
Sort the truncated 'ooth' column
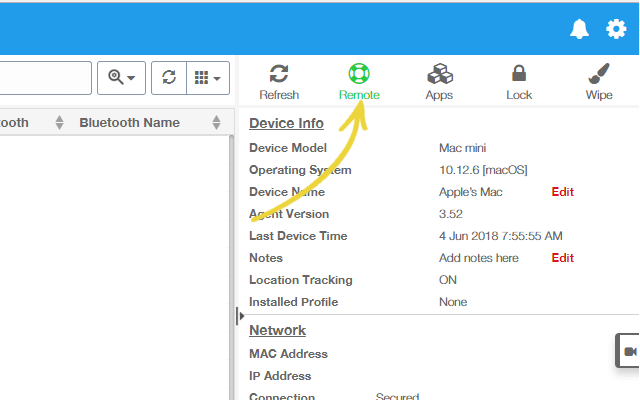[59, 122]
